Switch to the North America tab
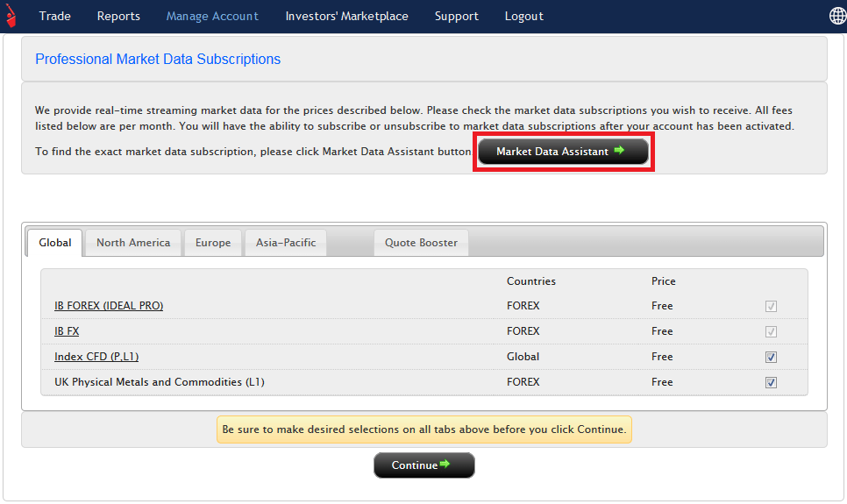The height and width of the screenshot is (504, 847). (133, 243)
